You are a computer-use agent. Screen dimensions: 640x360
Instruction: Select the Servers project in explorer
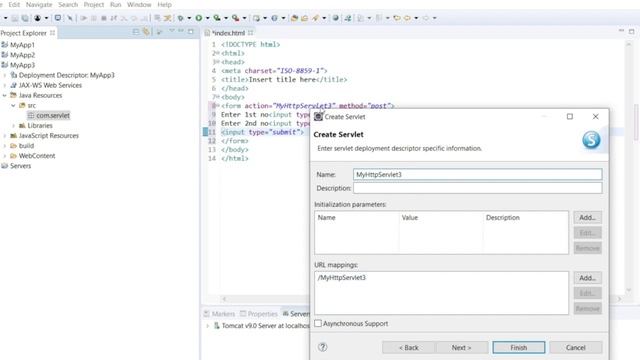click(x=20, y=166)
